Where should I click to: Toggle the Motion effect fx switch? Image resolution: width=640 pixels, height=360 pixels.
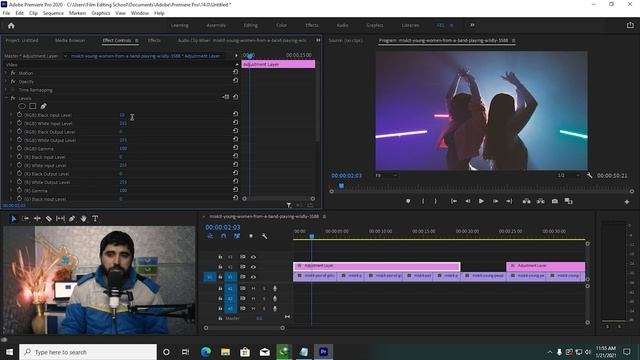click(x=13, y=73)
